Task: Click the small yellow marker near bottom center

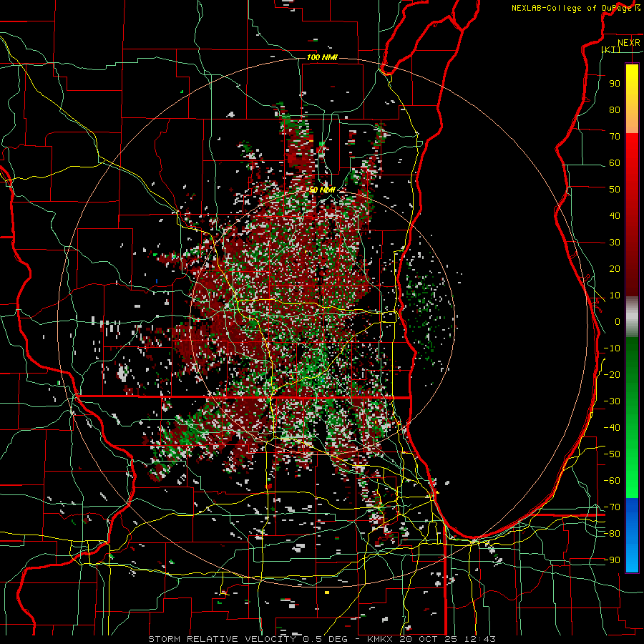Action: 327,592
